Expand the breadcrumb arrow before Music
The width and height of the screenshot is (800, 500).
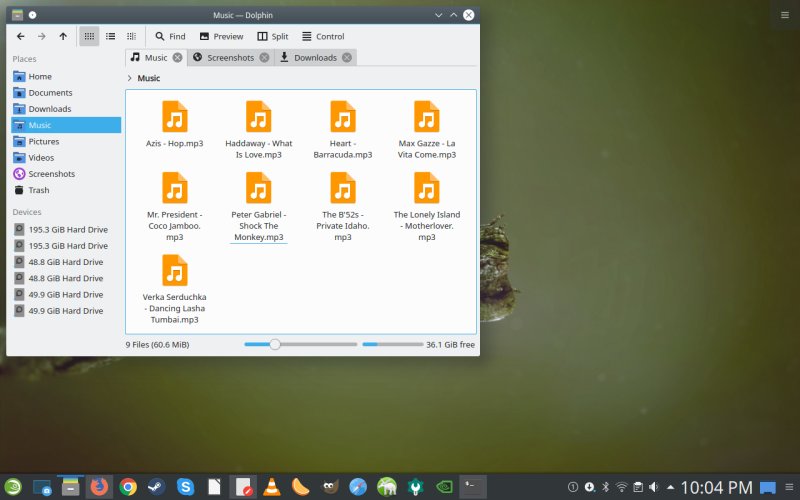[129, 78]
